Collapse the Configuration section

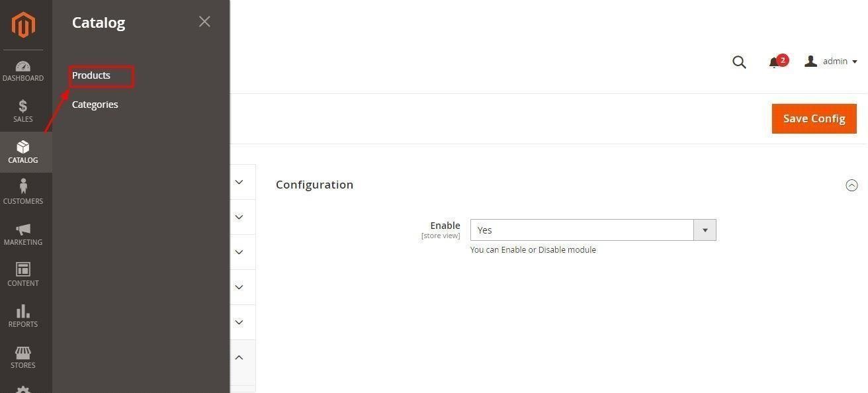pos(851,185)
